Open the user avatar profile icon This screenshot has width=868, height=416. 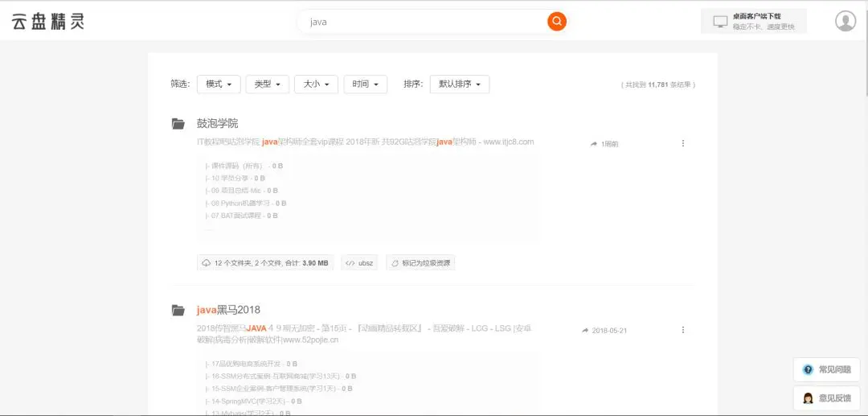pyautogui.click(x=845, y=21)
